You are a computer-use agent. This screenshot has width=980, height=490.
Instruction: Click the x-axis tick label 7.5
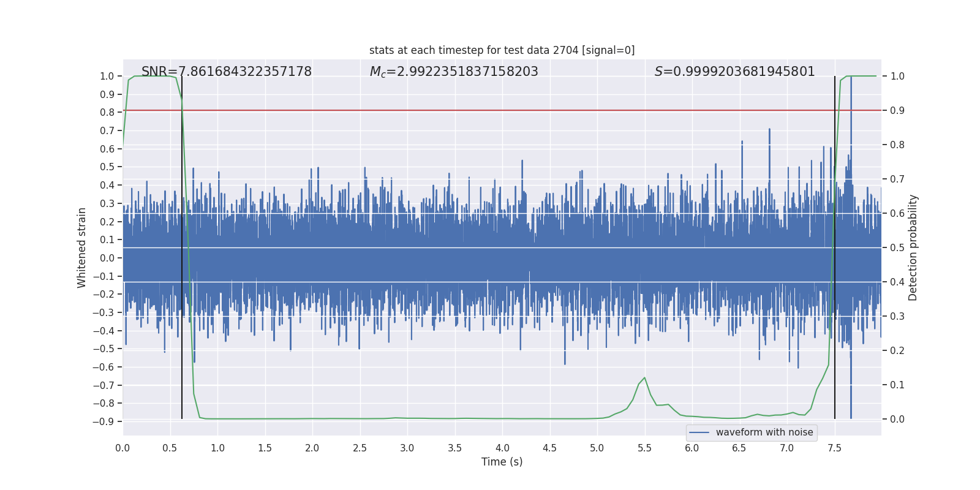(x=834, y=448)
